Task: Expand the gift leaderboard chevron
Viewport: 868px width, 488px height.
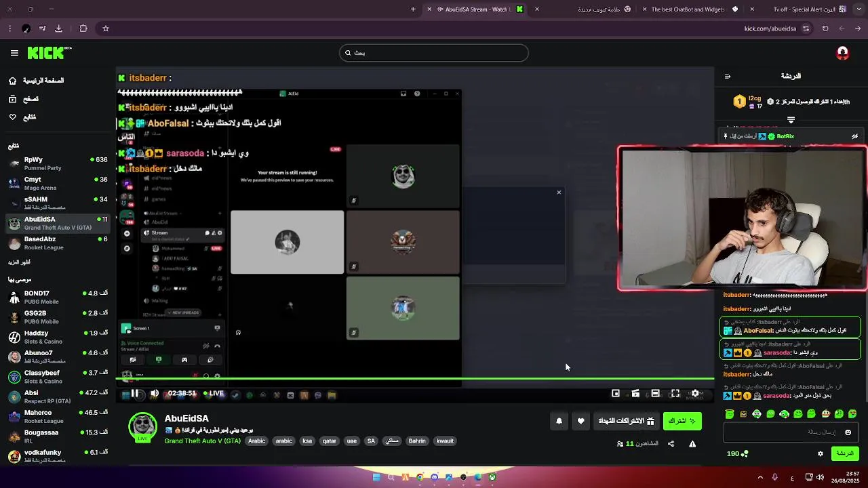Action: (791, 120)
